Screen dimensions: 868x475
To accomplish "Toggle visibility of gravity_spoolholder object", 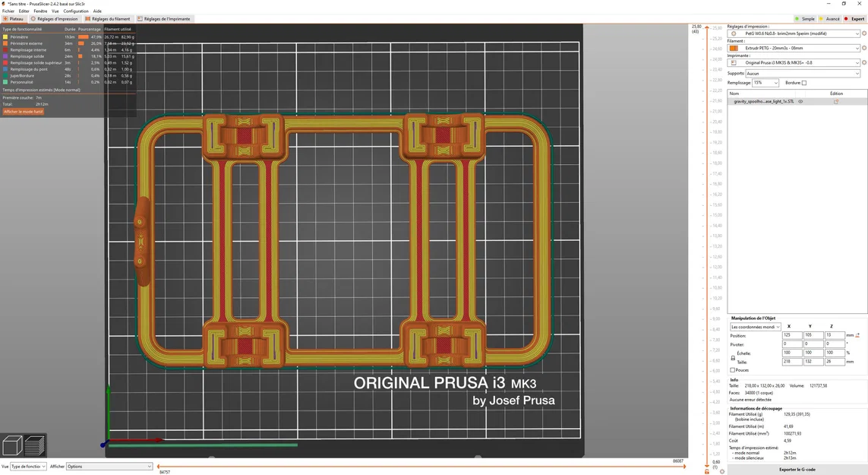I will click(800, 102).
